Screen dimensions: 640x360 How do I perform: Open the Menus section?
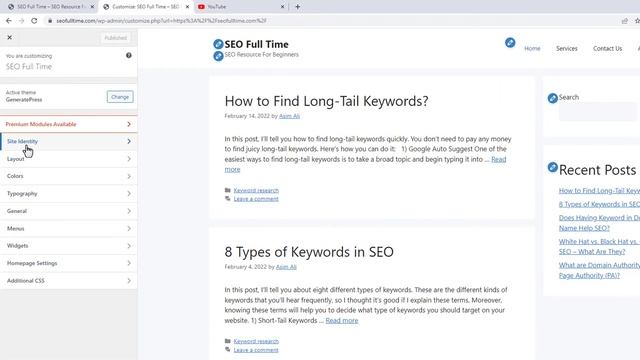pos(69,229)
